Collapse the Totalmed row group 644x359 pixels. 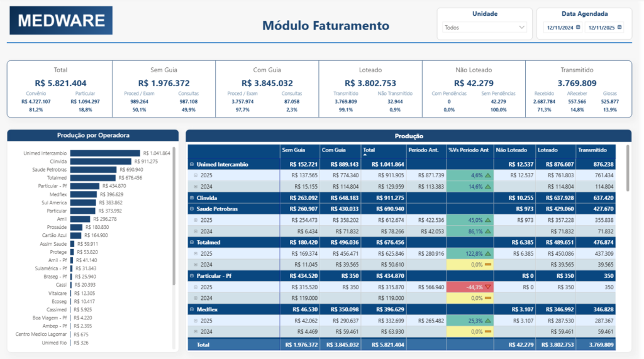192,242
